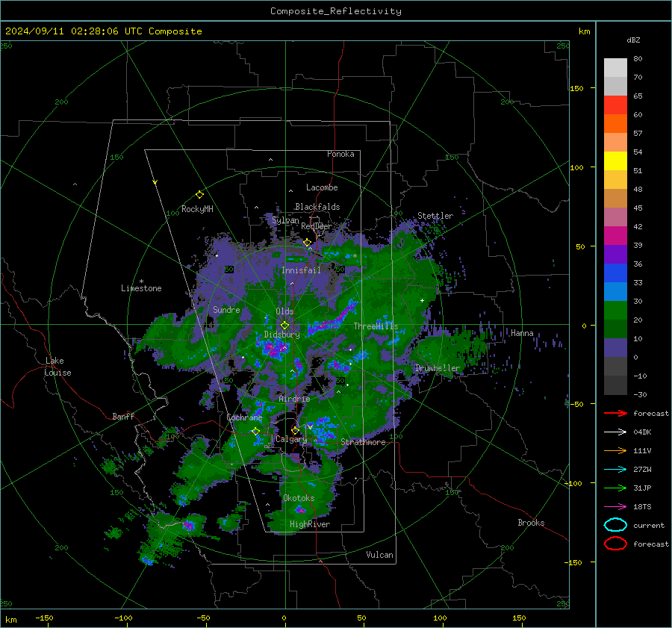Screen dimensions: 672x628
Task: Click the red swatch in dBZ scale
Action: pos(615,105)
